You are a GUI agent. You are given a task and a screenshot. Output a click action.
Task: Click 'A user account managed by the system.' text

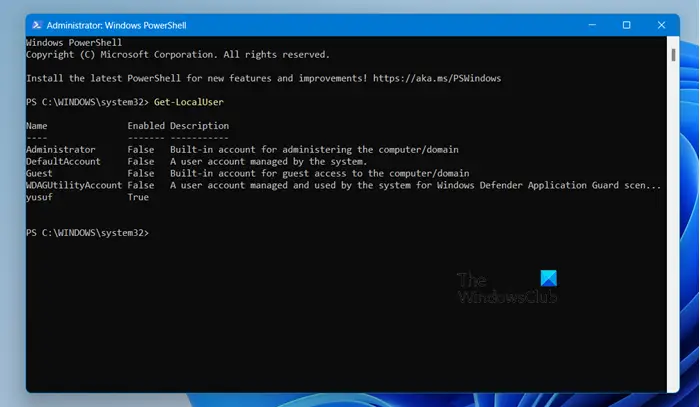click(268, 161)
